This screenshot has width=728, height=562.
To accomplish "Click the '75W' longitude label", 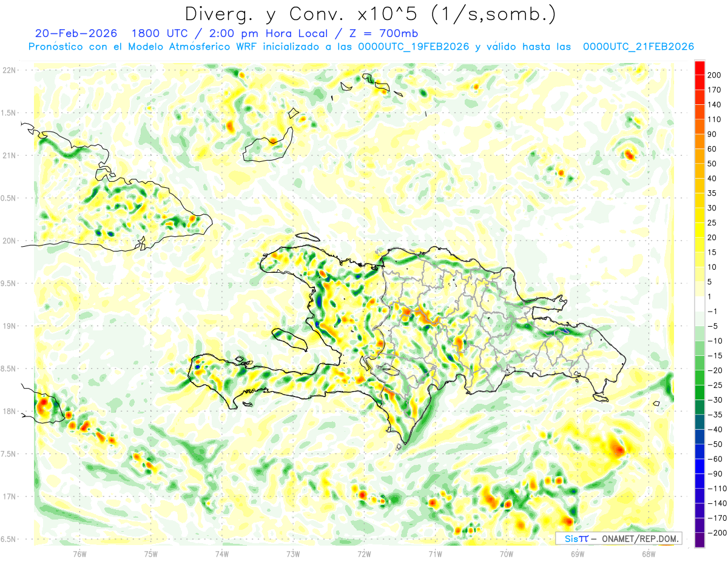I will click(151, 554).
